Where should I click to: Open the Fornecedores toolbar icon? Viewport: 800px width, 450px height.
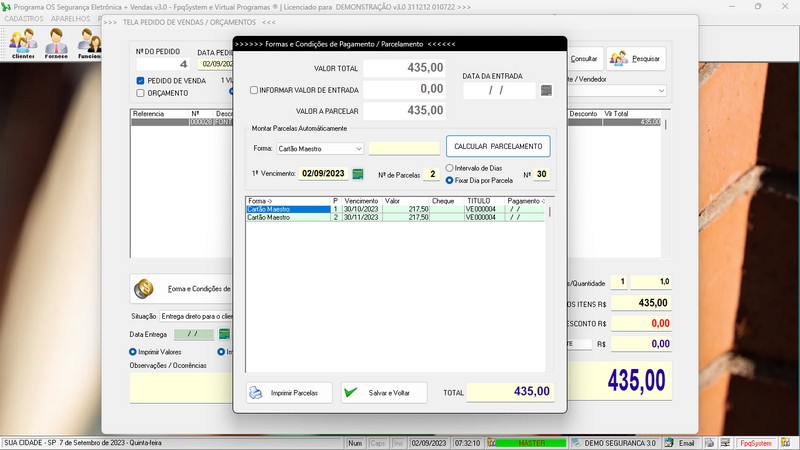click(56, 43)
